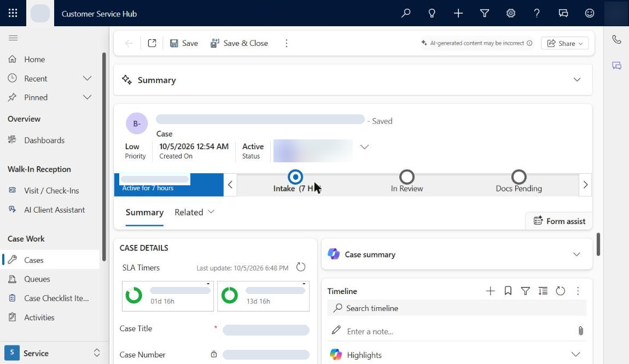Image resolution: width=629 pixels, height=364 pixels.
Task: Open Form assist
Action: 559,221
